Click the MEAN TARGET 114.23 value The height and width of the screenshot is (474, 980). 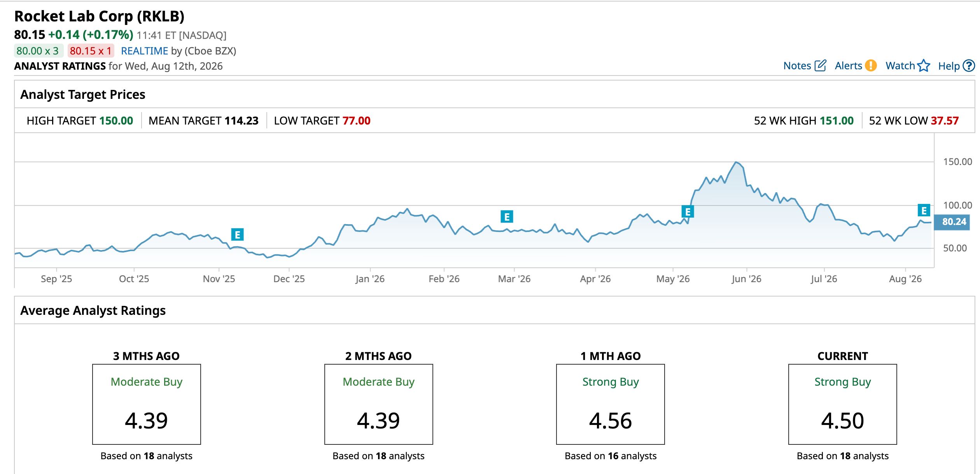click(x=241, y=121)
